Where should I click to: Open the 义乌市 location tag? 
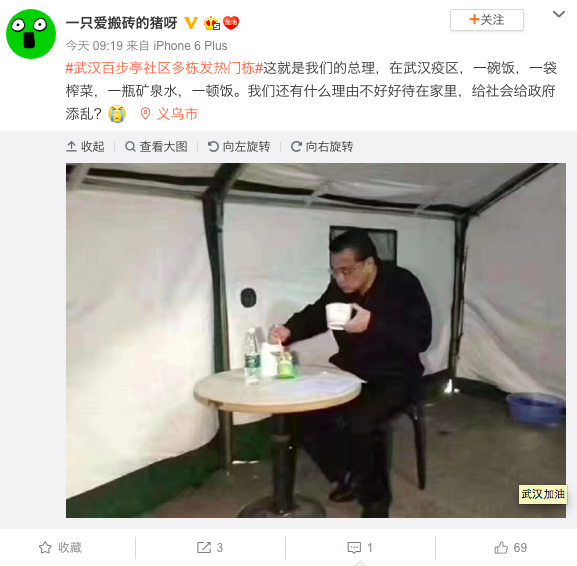tap(177, 114)
